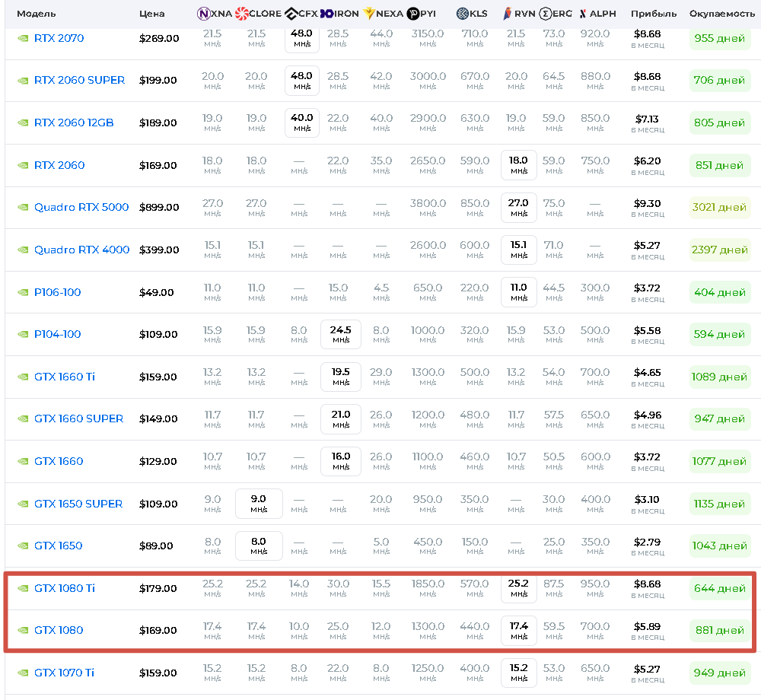Open the RTX 2070 model link
The width and height of the screenshot is (761, 700).
[x=59, y=38]
